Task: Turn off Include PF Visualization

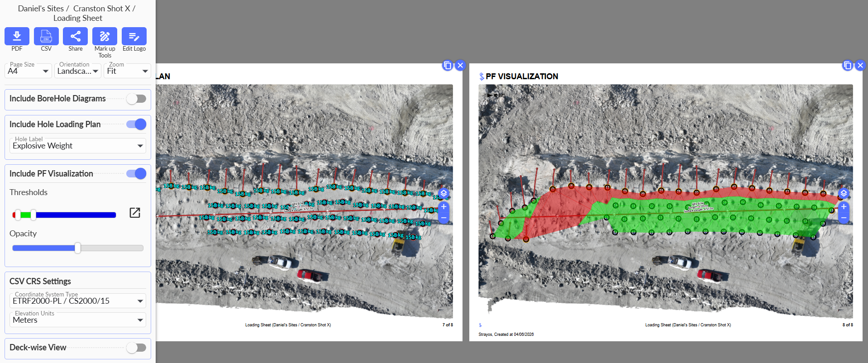Action: pyautogui.click(x=136, y=174)
